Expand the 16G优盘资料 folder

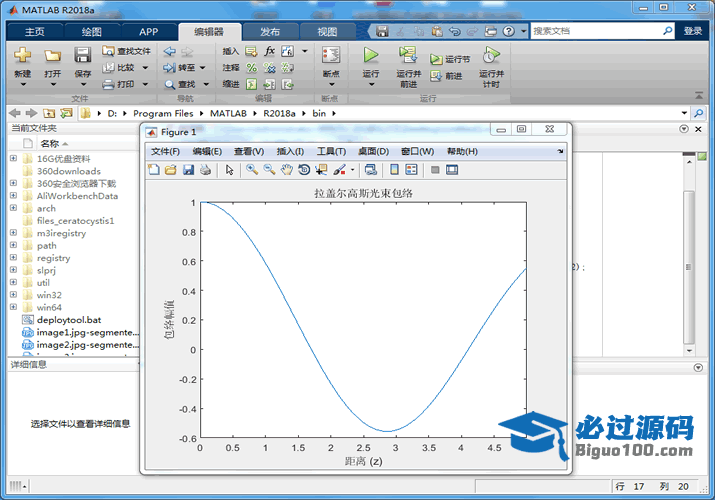13,158
